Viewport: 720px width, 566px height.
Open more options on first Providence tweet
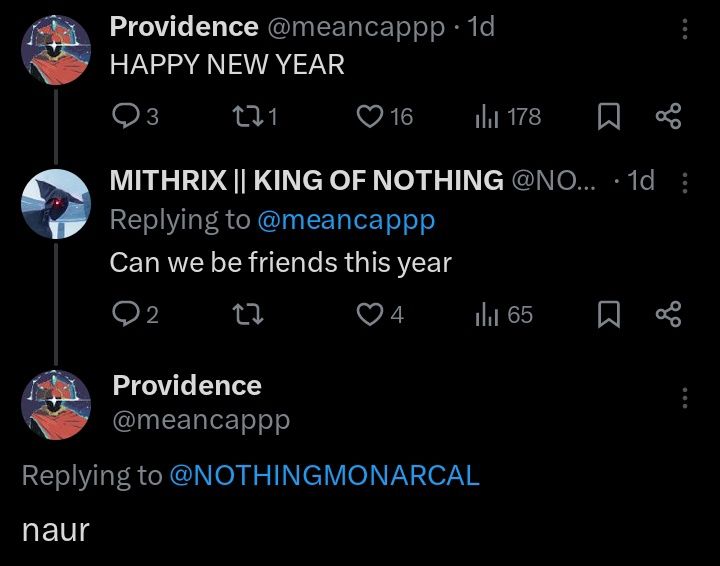click(x=685, y=29)
